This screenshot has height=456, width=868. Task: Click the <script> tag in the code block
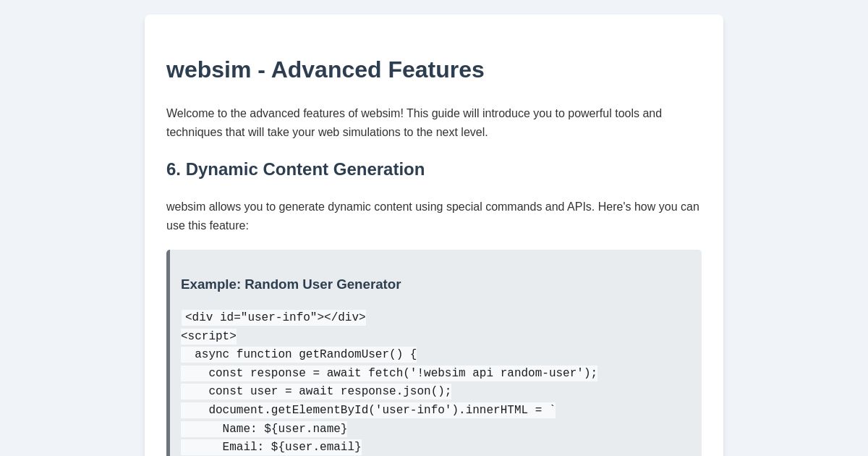coord(208,336)
